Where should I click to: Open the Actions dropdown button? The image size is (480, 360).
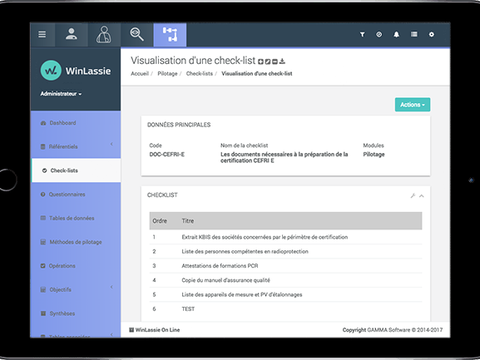tap(412, 105)
